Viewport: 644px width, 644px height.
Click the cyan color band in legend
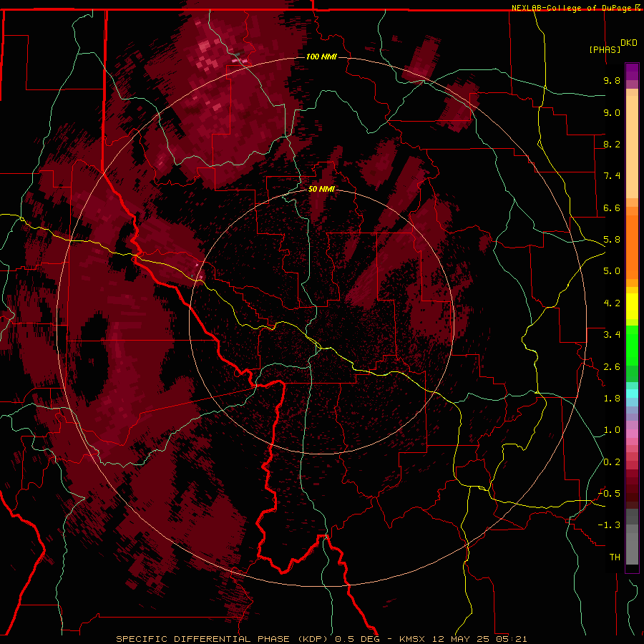(632, 394)
